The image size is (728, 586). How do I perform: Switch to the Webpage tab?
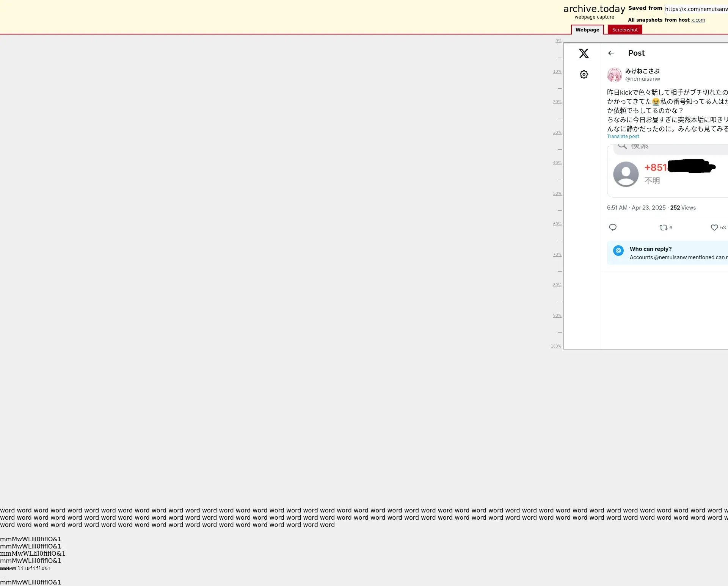pyautogui.click(x=587, y=30)
